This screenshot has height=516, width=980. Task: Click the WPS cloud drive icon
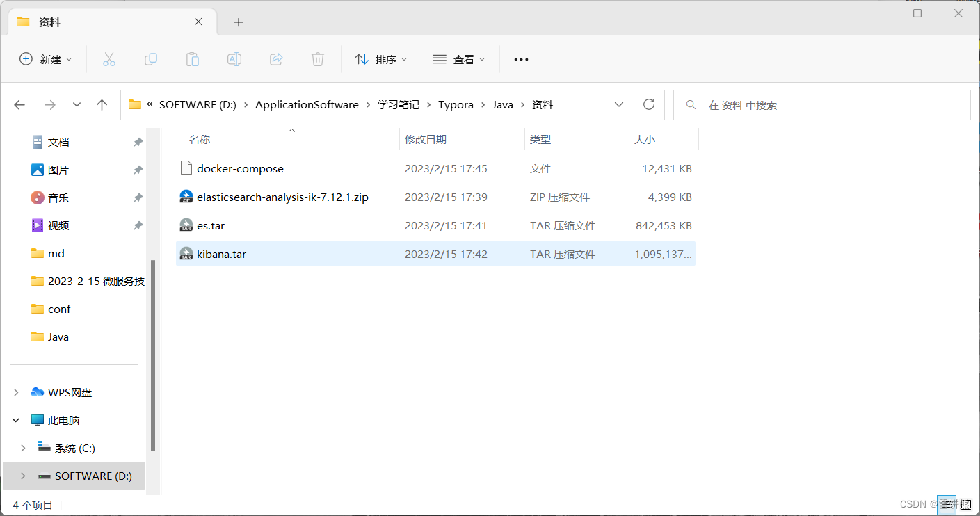click(38, 392)
